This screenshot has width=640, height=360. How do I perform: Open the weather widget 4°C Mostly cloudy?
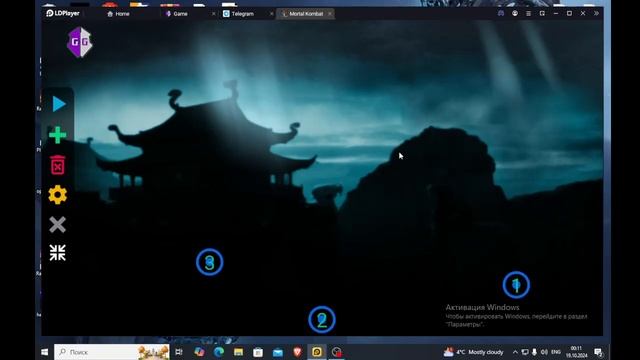(473, 352)
